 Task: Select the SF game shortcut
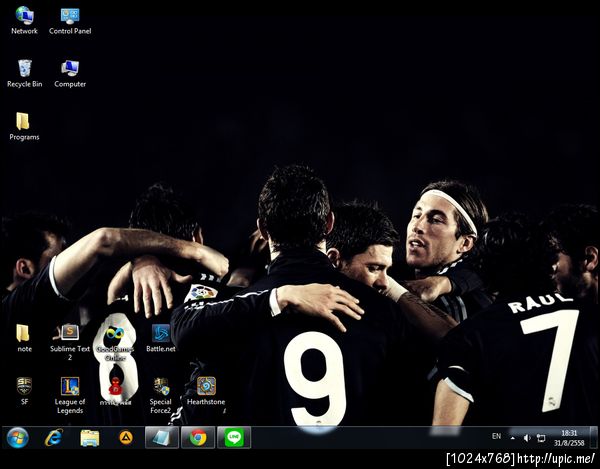tap(24, 391)
